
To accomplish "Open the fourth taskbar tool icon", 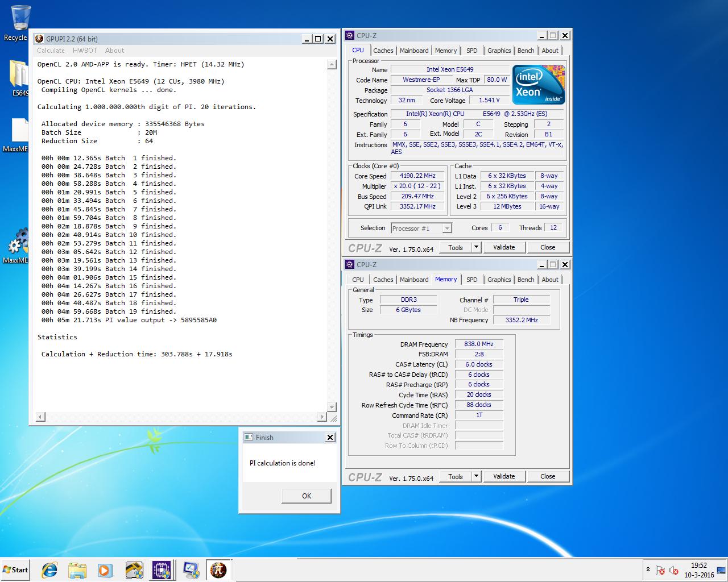I will pos(134,570).
